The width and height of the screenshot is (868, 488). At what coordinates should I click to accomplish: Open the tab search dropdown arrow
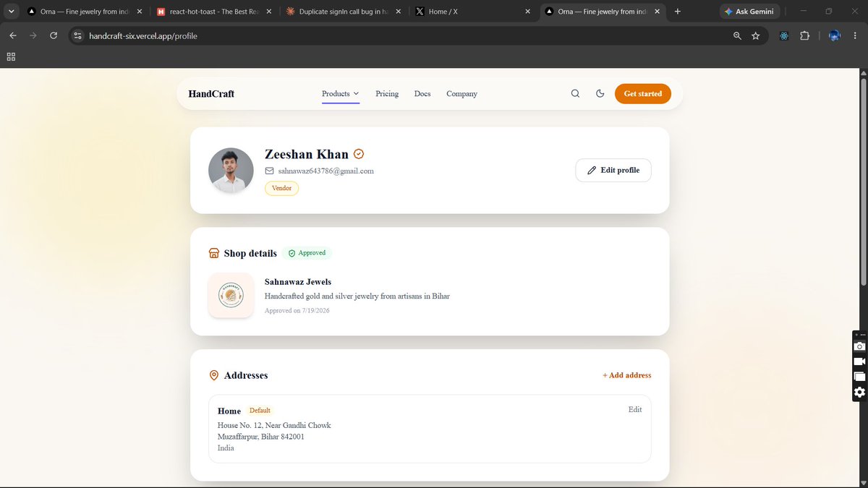[12, 12]
